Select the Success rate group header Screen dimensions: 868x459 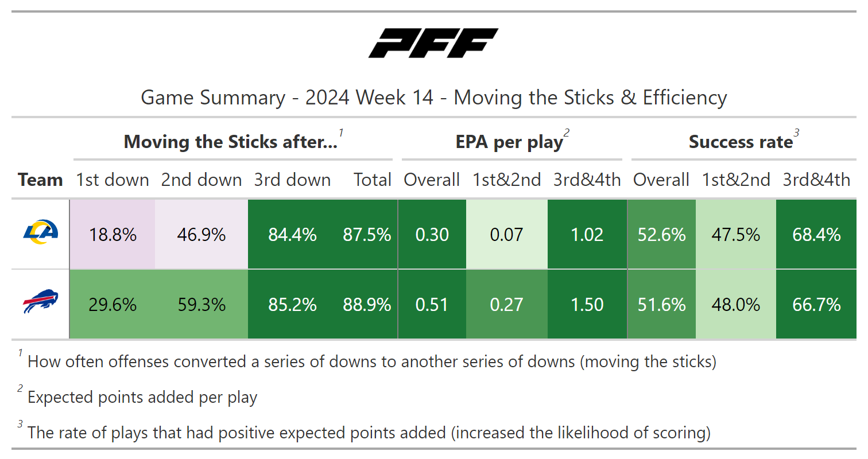pos(741,142)
